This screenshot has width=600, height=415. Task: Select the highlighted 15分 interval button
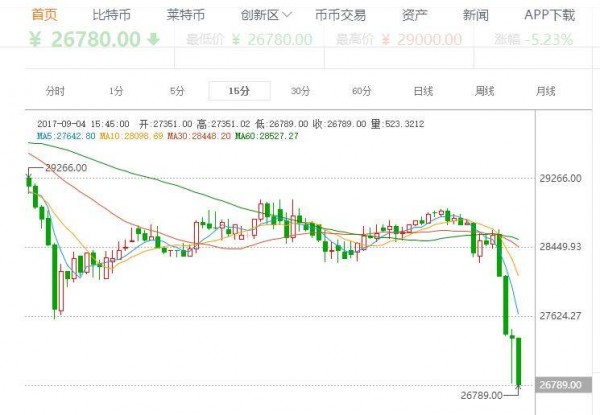pos(239,91)
